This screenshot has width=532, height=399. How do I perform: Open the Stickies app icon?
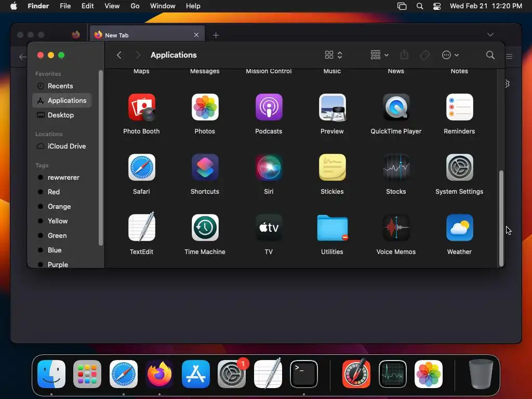point(332,168)
